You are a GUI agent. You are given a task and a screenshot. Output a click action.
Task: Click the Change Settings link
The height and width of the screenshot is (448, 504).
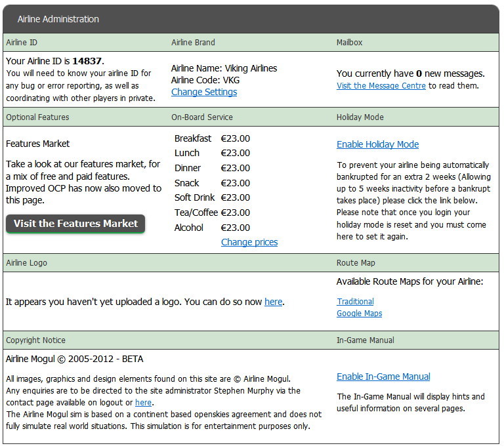click(204, 92)
